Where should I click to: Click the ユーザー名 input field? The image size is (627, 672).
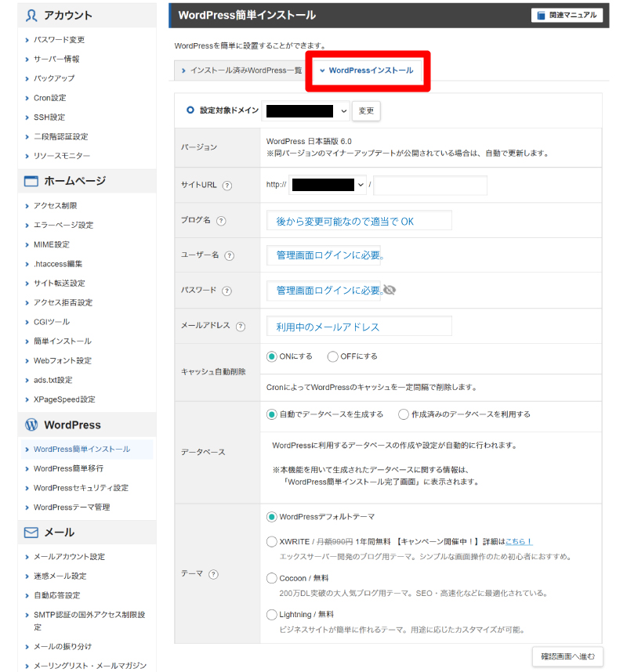[324, 255]
